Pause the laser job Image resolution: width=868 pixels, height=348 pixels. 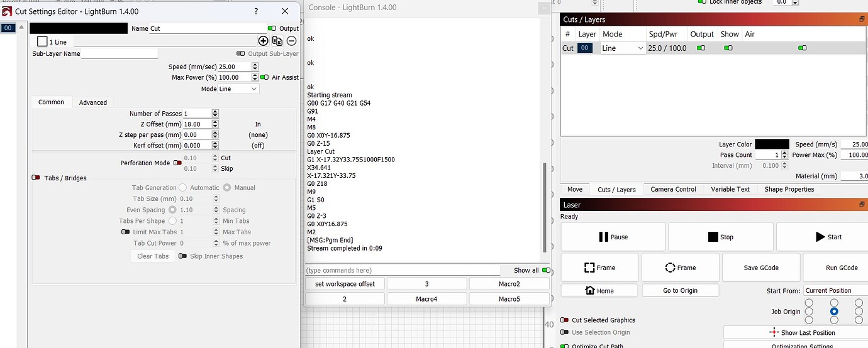(x=613, y=237)
